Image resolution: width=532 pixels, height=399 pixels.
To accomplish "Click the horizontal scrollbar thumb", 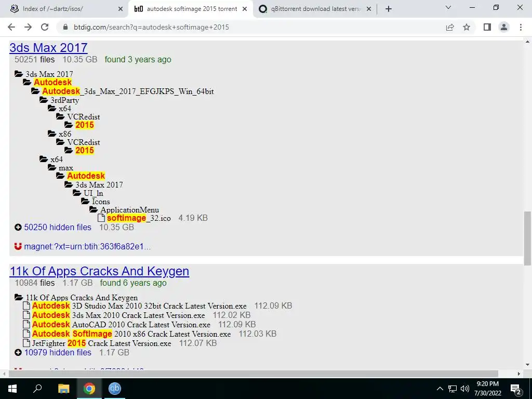I will pos(254,374).
